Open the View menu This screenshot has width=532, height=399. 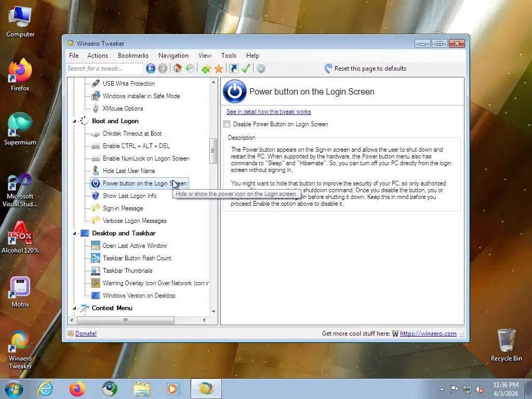click(205, 55)
